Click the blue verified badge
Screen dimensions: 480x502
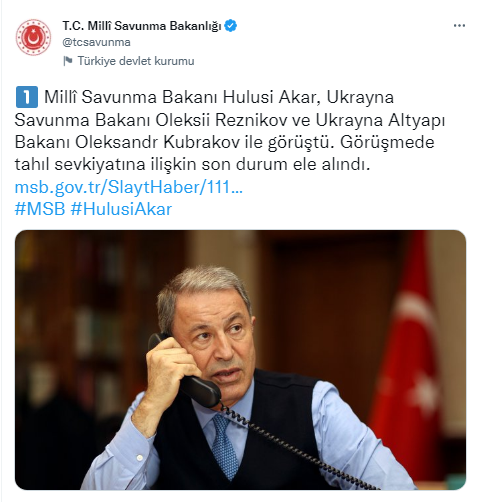point(230,26)
